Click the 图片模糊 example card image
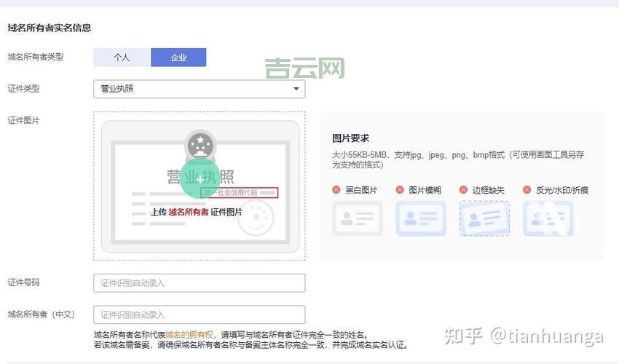The width and height of the screenshot is (619, 364). [421, 218]
